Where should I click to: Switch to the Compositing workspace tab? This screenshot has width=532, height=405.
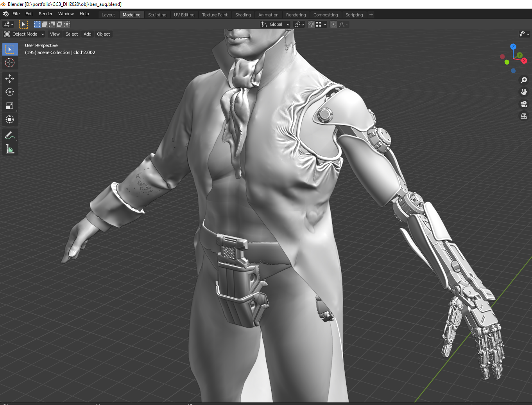[x=326, y=15]
